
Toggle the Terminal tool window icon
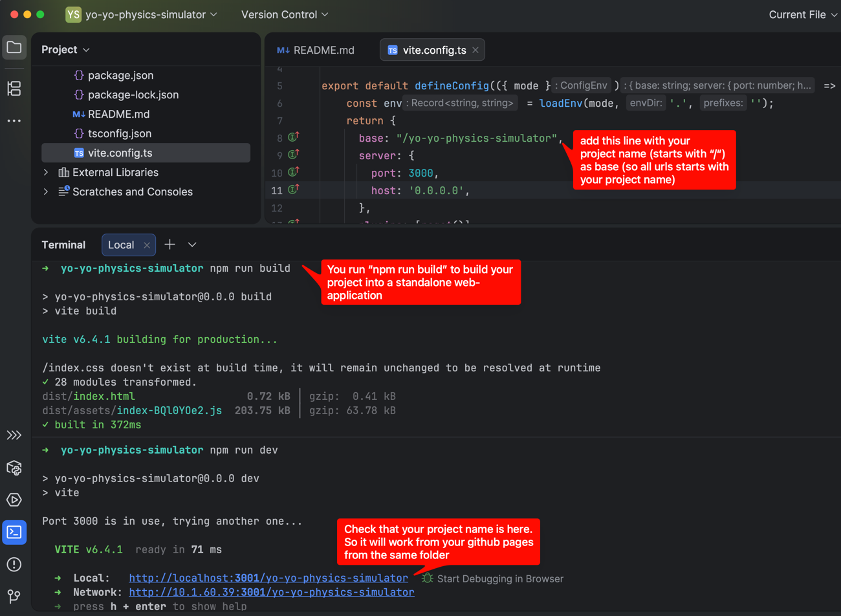click(x=14, y=532)
